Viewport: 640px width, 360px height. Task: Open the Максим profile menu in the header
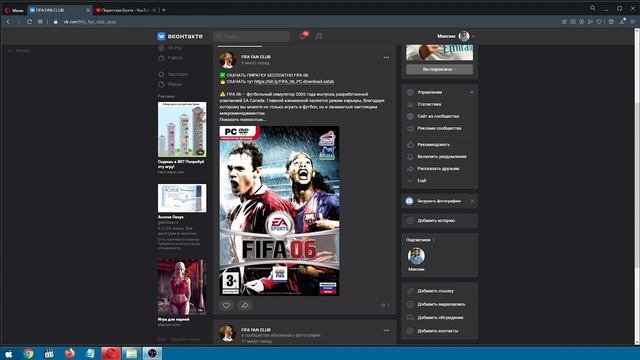coord(456,36)
